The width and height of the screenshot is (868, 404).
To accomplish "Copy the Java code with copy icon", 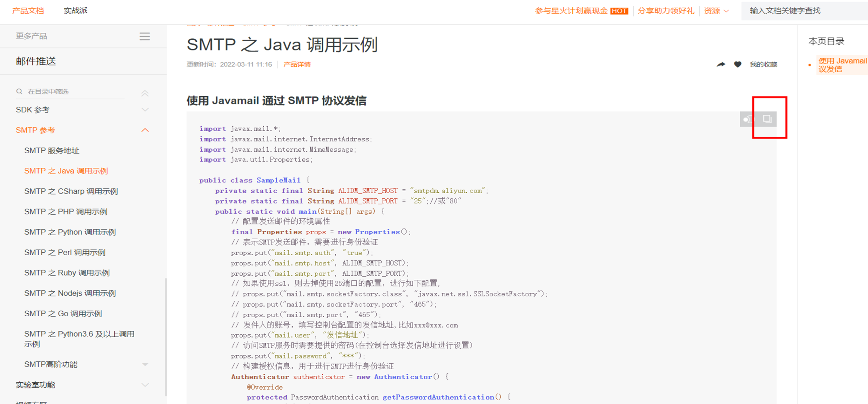I will coord(767,119).
